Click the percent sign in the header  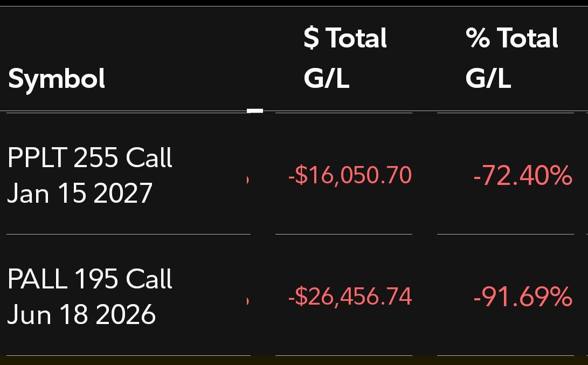pos(478,38)
